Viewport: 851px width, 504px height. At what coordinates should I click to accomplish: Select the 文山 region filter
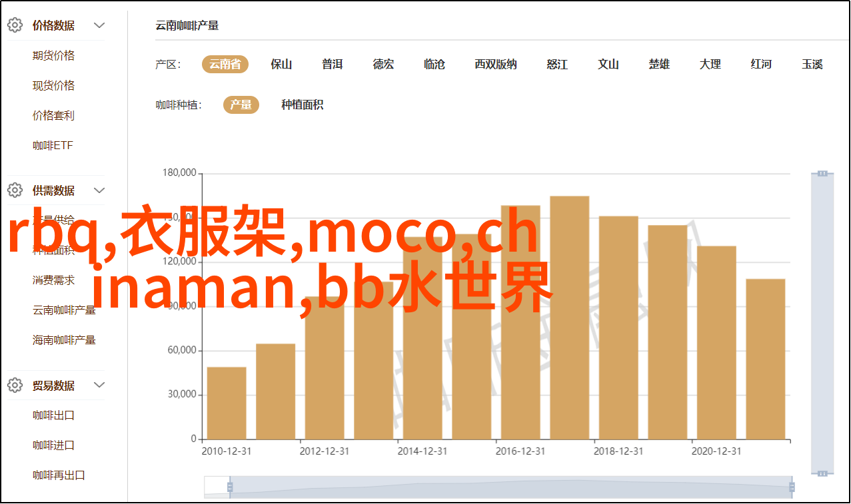click(x=608, y=65)
